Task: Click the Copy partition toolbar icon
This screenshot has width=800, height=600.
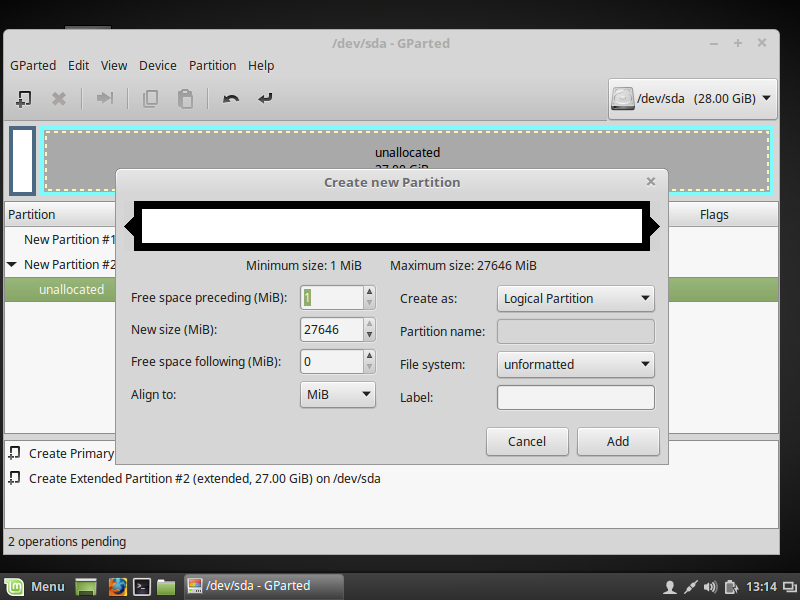Action: pyautogui.click(x=150, y=98)
